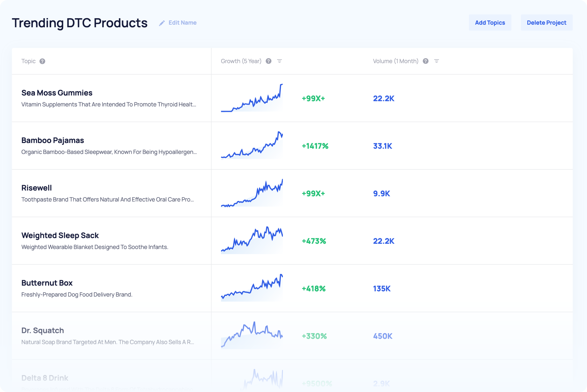Open the Volume column sort filter icon

point(436,61)
